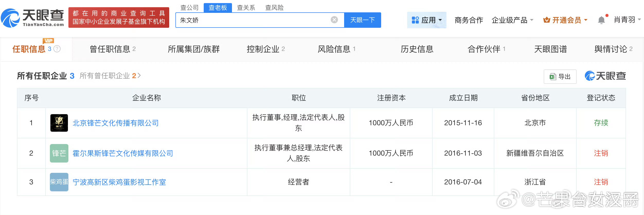The width and height of the screenshot is (644, 215).
Task: Expand the 应用 dropdown arrow
Action: tap(440, 20)
